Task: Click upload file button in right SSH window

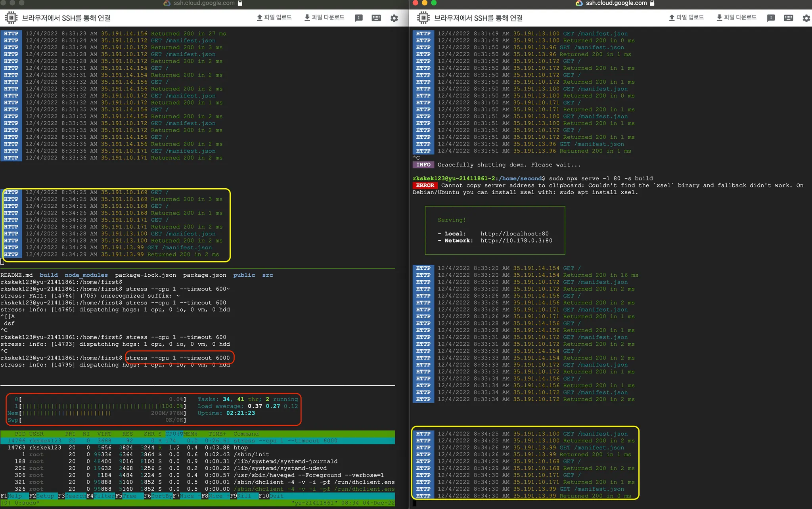Action: pyautogui.click(x=686, y=17)
